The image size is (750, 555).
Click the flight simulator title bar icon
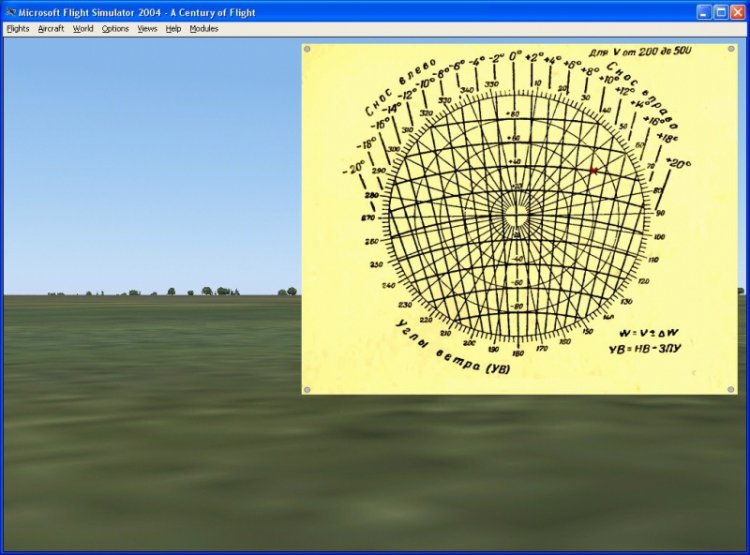pyautogui.click(x=11, y=12)
